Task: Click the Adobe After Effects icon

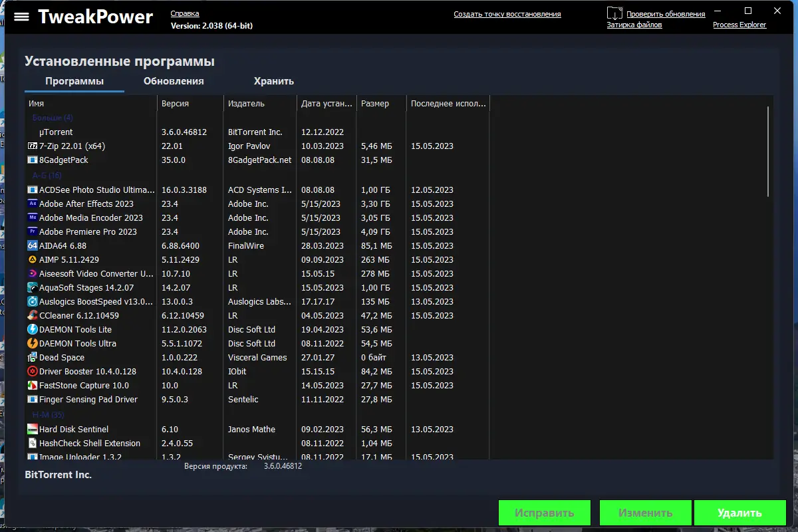Action: (33, 204)
